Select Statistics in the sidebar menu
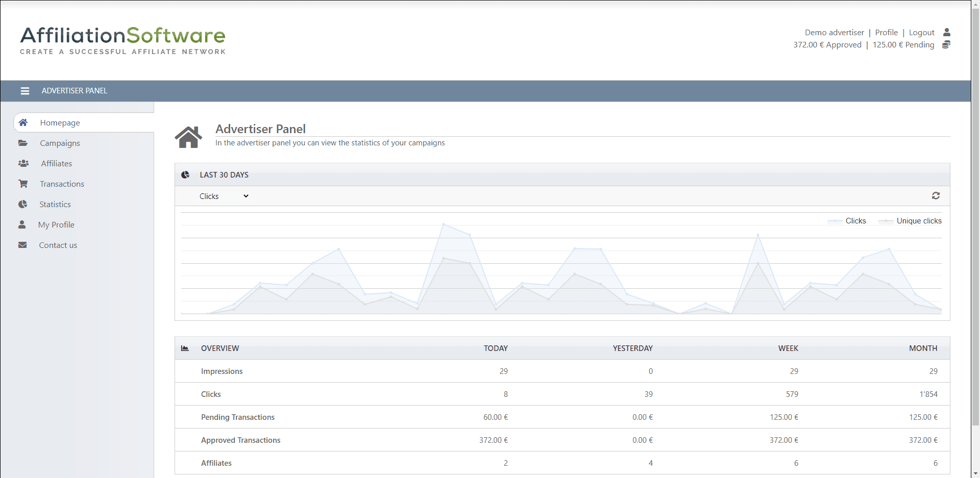 (55, 204)
